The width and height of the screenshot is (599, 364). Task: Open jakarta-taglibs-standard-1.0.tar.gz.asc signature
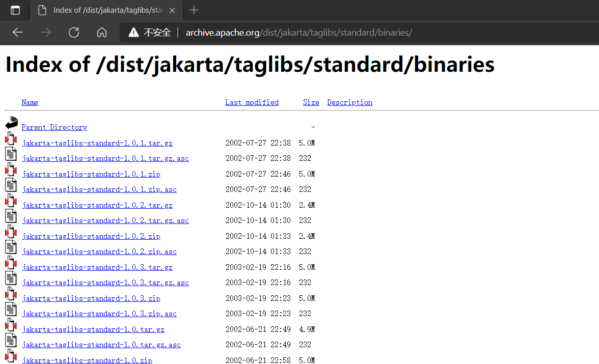pyautogui.click(x=101, y=345)
